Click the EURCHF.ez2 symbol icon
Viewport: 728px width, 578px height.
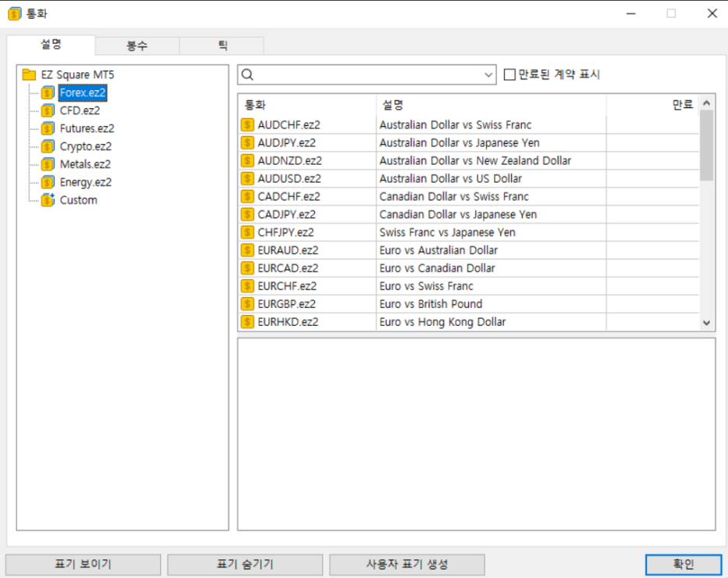coord(247,286)
